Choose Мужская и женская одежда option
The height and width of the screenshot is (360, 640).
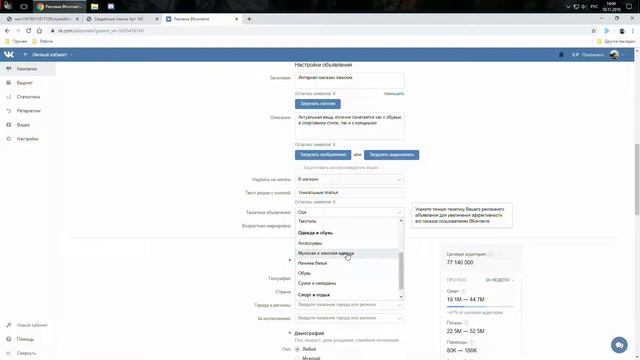click(347, 253)
